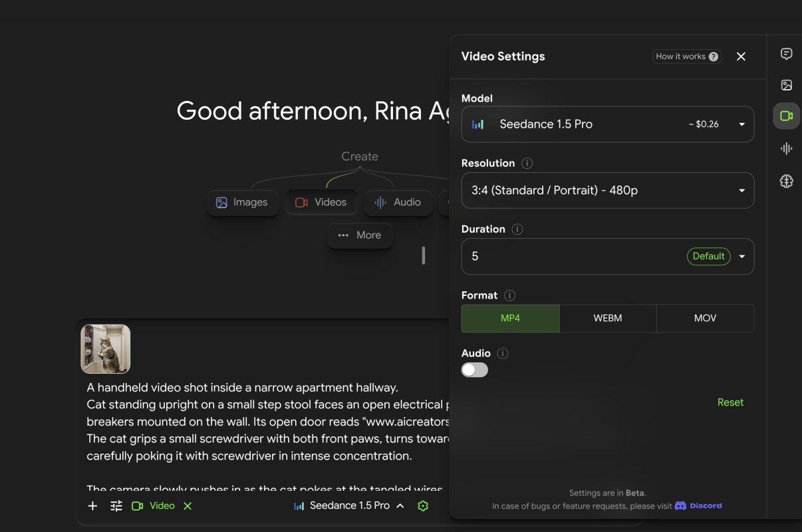Open prompt settings sliders icon
The width and height of the screenshot is (802, 532).
pos(116,505)
